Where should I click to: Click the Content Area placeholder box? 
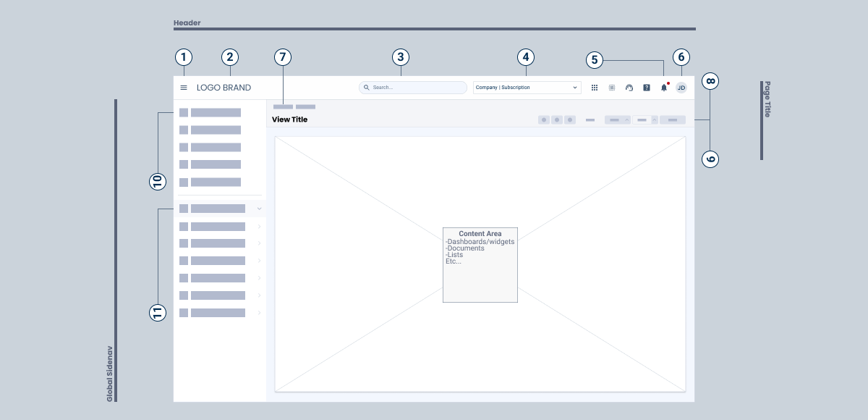click(480, 265)
